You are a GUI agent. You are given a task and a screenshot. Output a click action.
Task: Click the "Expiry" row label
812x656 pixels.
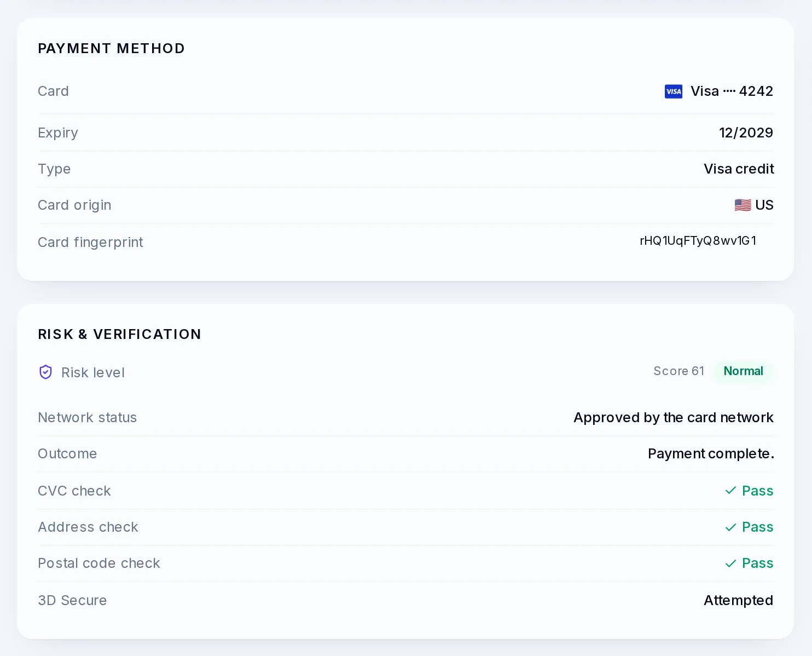tap(58, 133)
